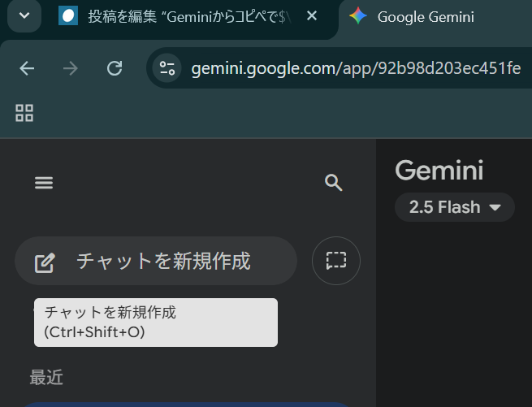The height and width of the screenshot is (407, 532).
Task: Reload the Gemini page
Action: [115, 68]
